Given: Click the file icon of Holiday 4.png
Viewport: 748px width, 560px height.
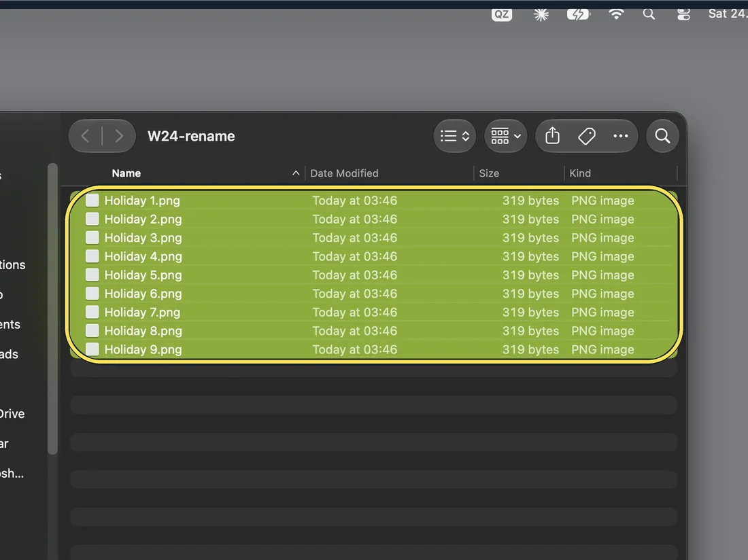Looking at the screenshot, I should click(x=92, y=256).
